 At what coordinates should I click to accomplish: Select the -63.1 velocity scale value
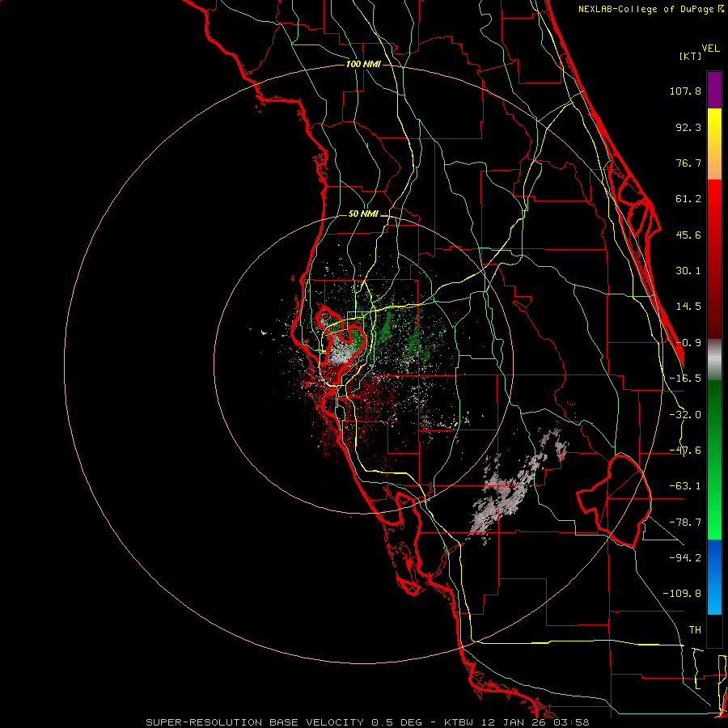(685, 486)
